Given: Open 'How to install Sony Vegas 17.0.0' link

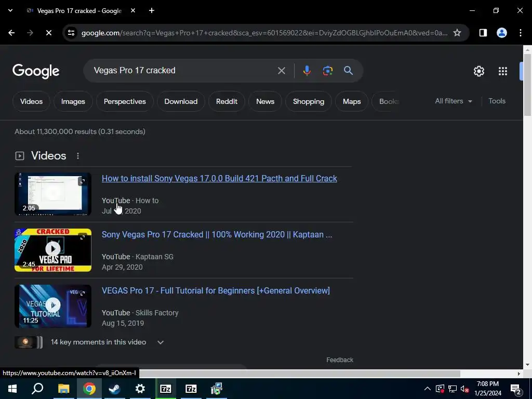Looking at the screenshot, I should 219,179.
